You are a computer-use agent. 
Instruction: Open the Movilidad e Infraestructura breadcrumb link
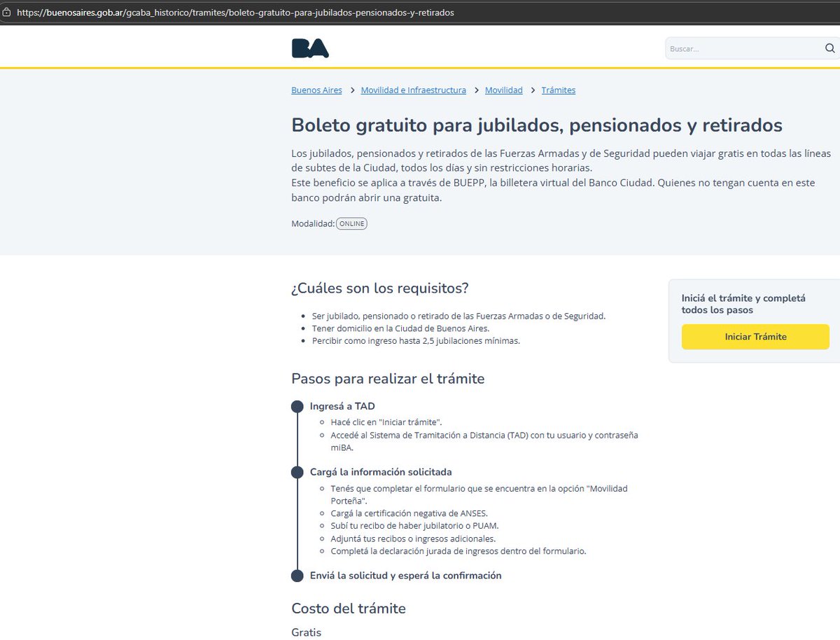[413, 90]
